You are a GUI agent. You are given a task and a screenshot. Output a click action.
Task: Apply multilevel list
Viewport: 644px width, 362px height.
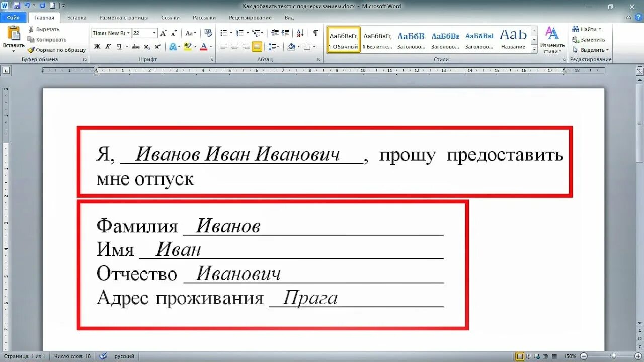pyautogui.click(x=256, y=33)
